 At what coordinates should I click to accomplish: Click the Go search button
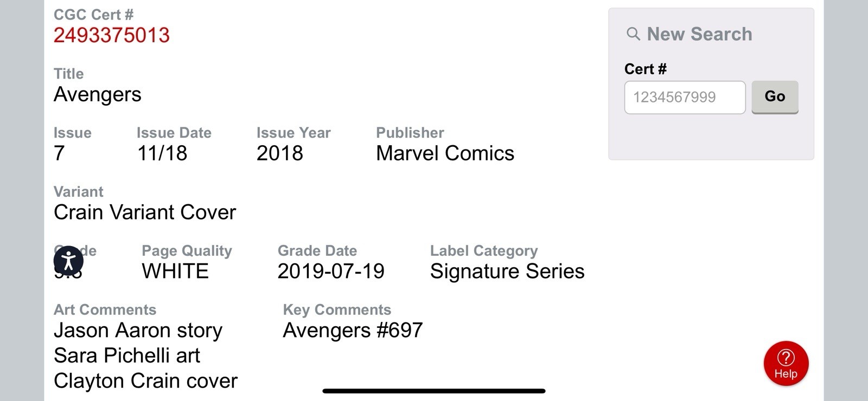coord(775,97)
